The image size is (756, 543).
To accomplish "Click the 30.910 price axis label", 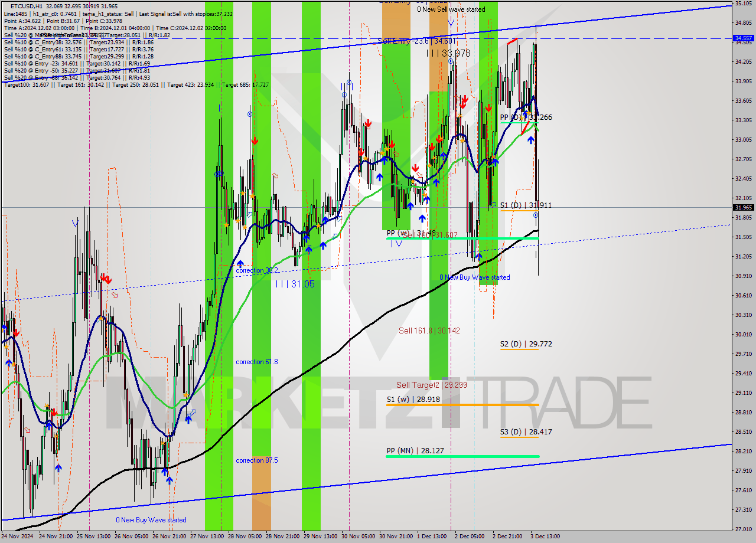I will 743,276.
